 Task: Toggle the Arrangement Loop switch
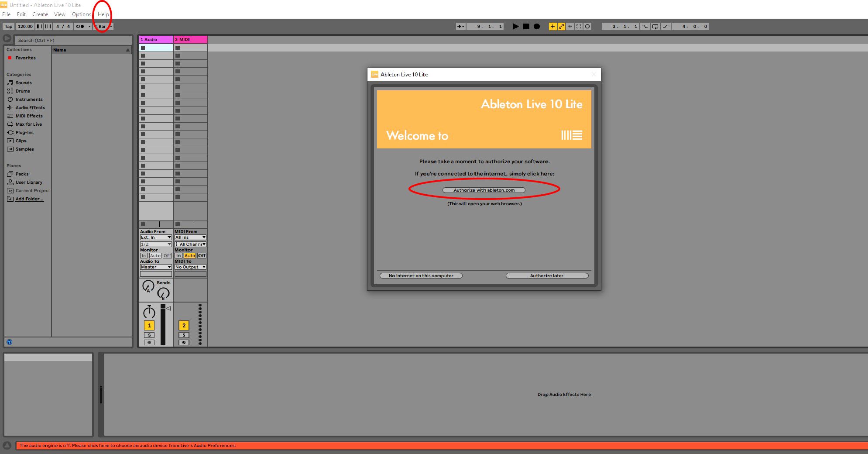[x=655, y=27]
